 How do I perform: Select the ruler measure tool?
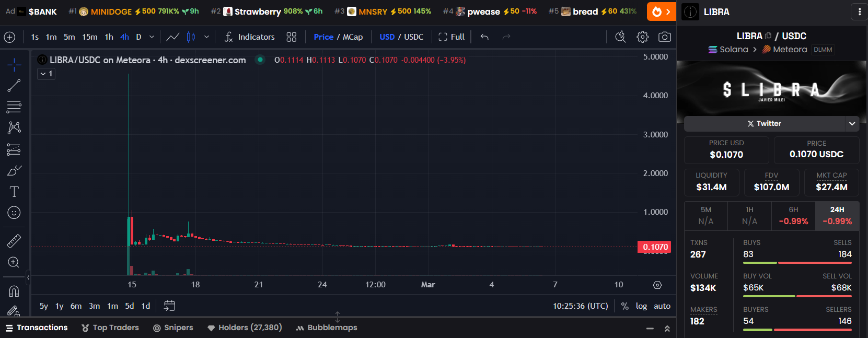[x=14, y=241]
